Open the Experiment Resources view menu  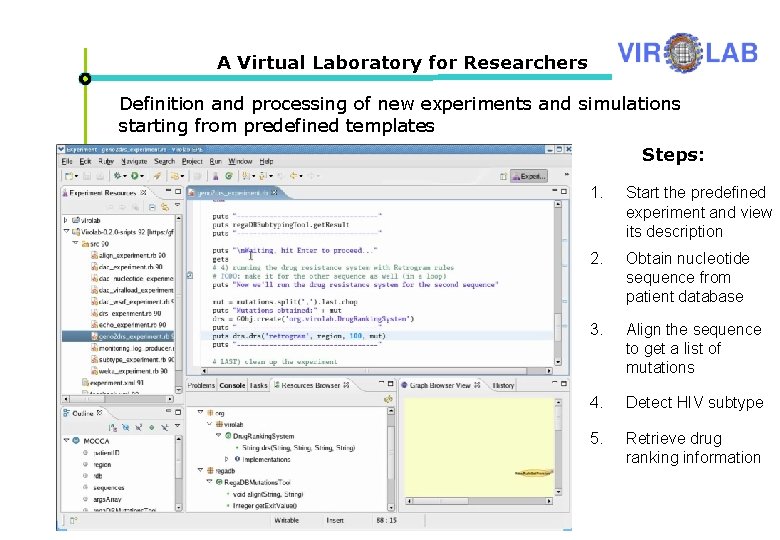pos(178,205)
